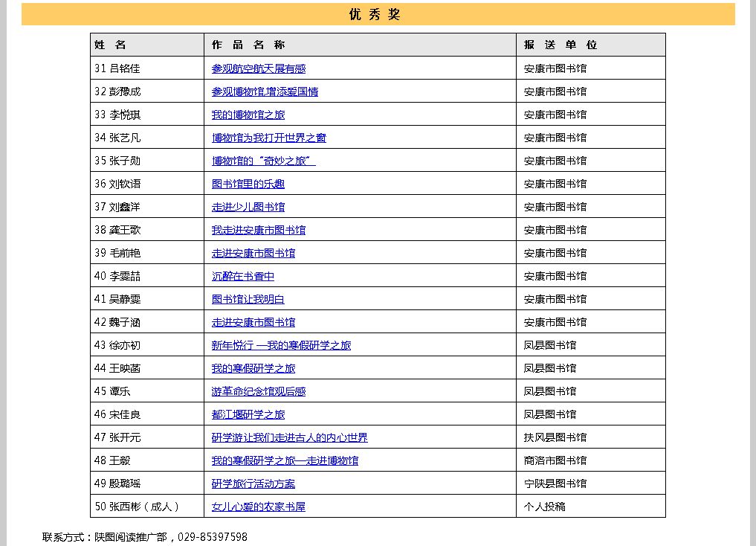This screenshot has width=756, height=546.
Task: Open 研学游让我们走进古人的内心世界 link
Action: pyautogui.click(x=290, y=437)
